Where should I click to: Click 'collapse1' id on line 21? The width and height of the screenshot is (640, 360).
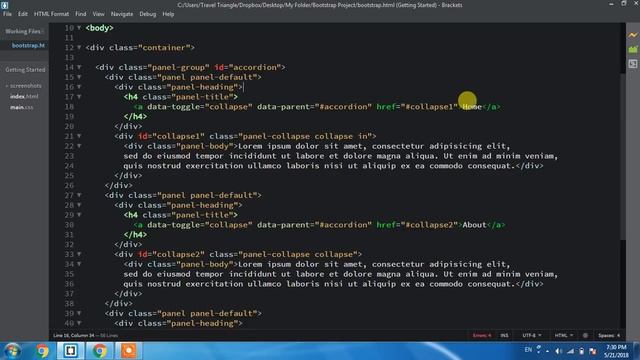178,136
